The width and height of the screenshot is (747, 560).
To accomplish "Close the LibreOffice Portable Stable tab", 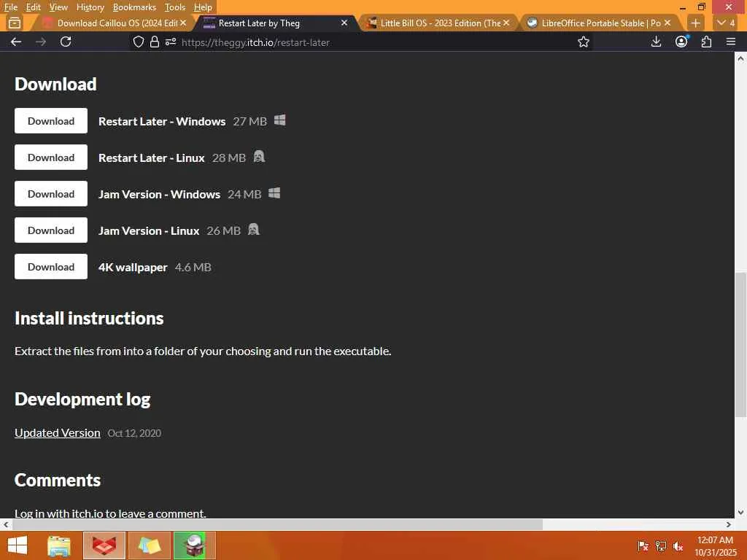I will point(667,23).
